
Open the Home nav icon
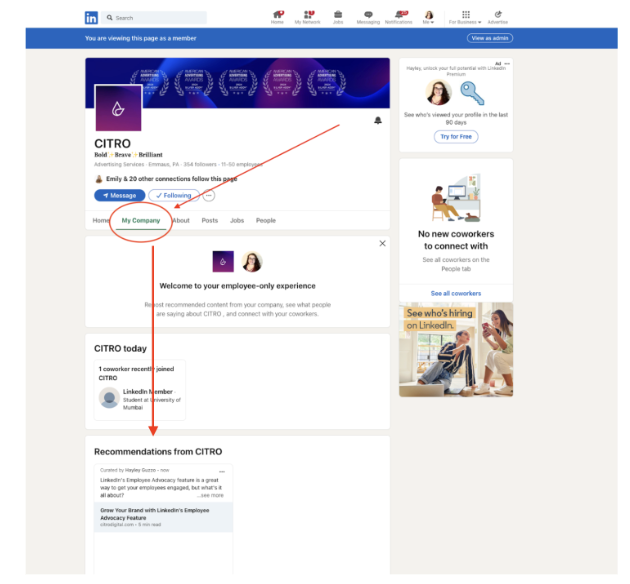[x=277, y=17]
